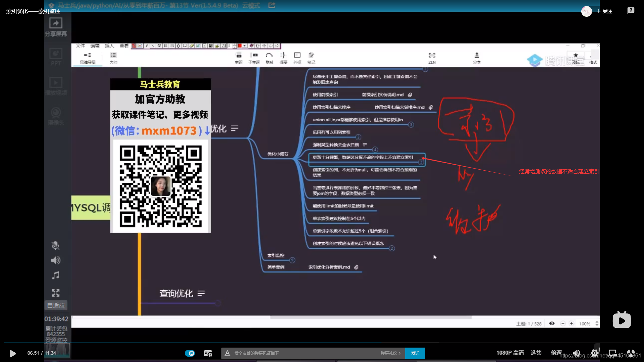
Task: Expand badge under 强制类型转换会全表扫描 node
Action: tap(375, 149)
